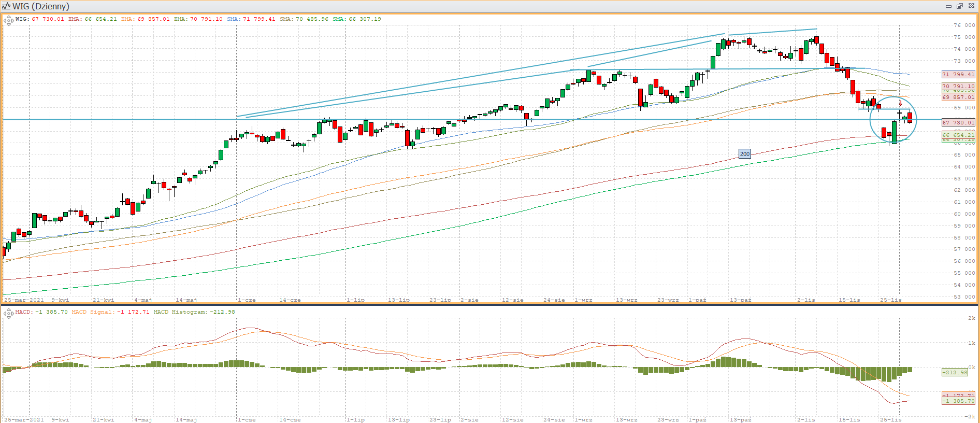The width and height of the screenshot is (980, 423).
Task: Click the 67 730.01 current price tag
Action: click(958, 122)
